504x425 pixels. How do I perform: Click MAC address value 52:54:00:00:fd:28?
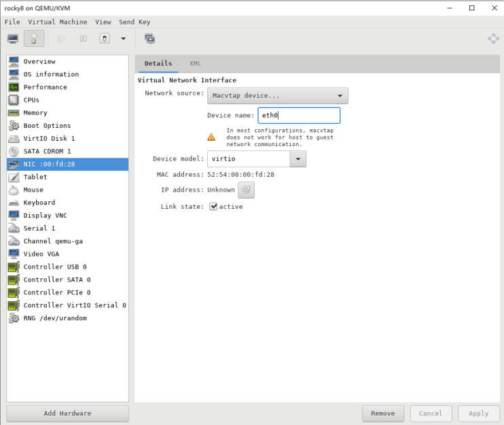(x=240, y=174)
